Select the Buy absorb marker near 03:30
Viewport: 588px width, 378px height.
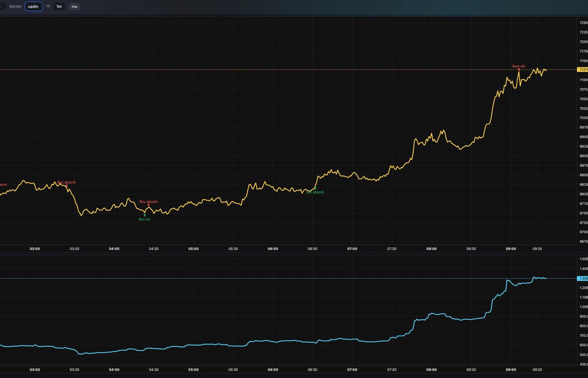(x=66, y=186)
